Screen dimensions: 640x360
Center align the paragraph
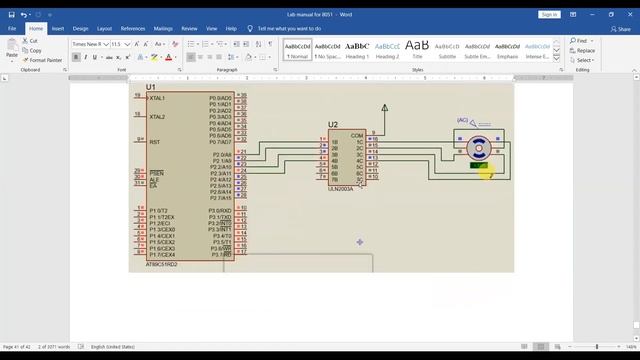(200, 58)
